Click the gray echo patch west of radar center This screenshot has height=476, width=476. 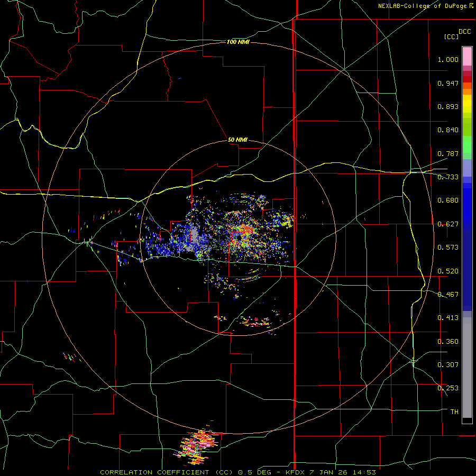pos(194,235)
